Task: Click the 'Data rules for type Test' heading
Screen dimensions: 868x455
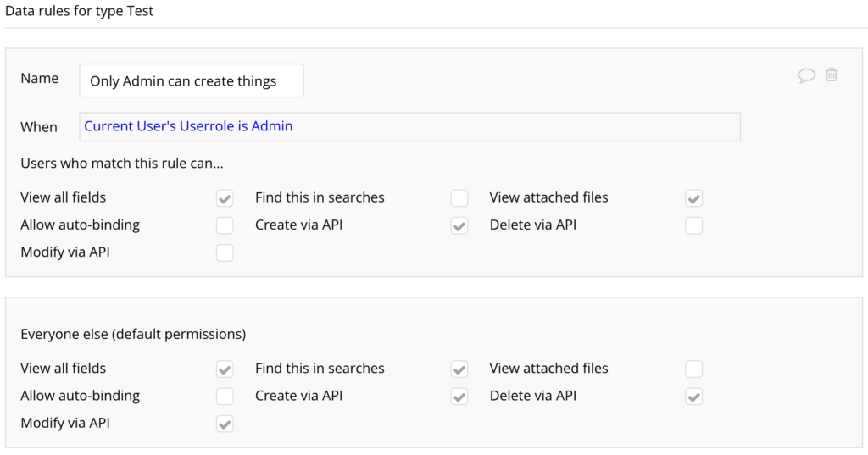Action: (79, 11)
